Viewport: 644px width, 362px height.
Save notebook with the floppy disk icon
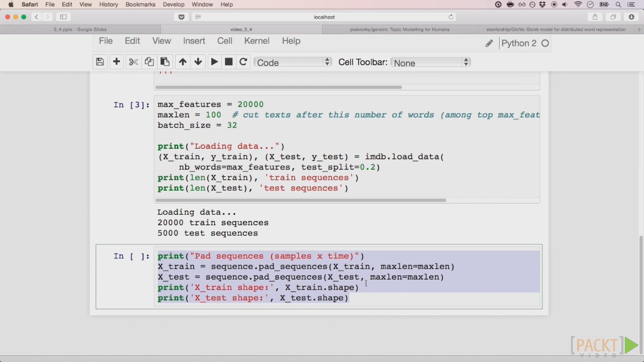(100, 62)
